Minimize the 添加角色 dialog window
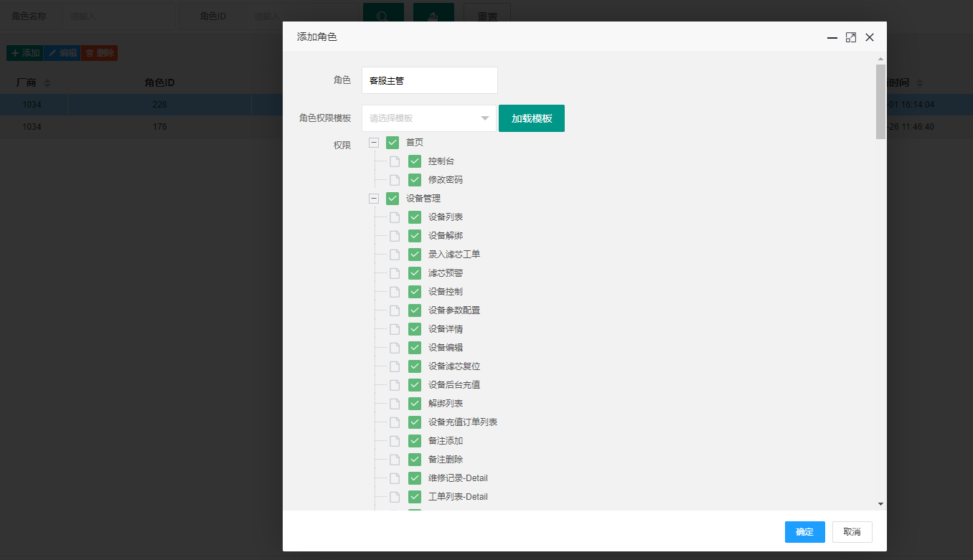This screenshot has width=973, height=560. point(832,37)
